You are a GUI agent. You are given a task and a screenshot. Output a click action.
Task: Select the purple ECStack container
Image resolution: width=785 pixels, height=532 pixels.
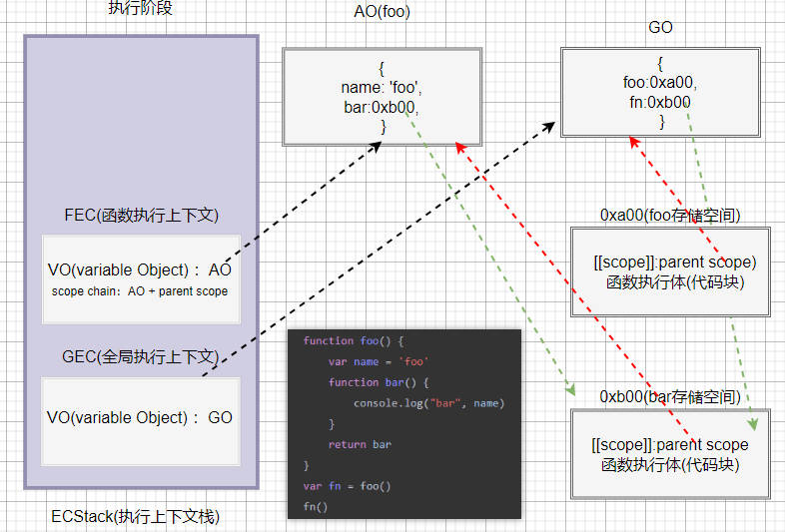pyautogui.click(x=141, y=262)
